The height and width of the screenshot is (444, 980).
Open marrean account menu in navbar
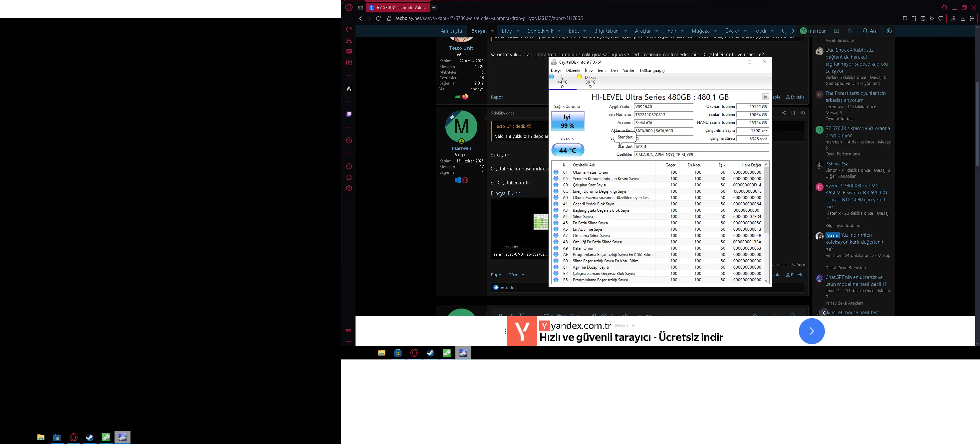pyautogui.click(x=813, y=31)
